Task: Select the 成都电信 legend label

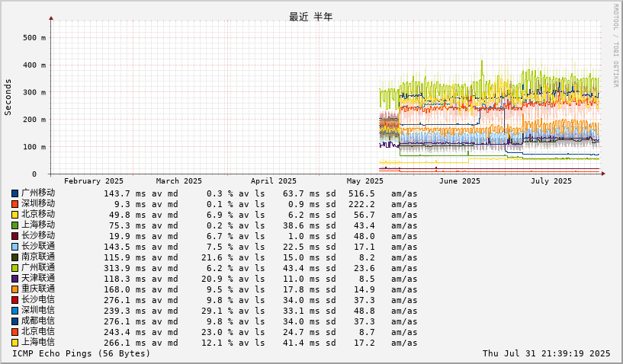Action: (38, 321)
